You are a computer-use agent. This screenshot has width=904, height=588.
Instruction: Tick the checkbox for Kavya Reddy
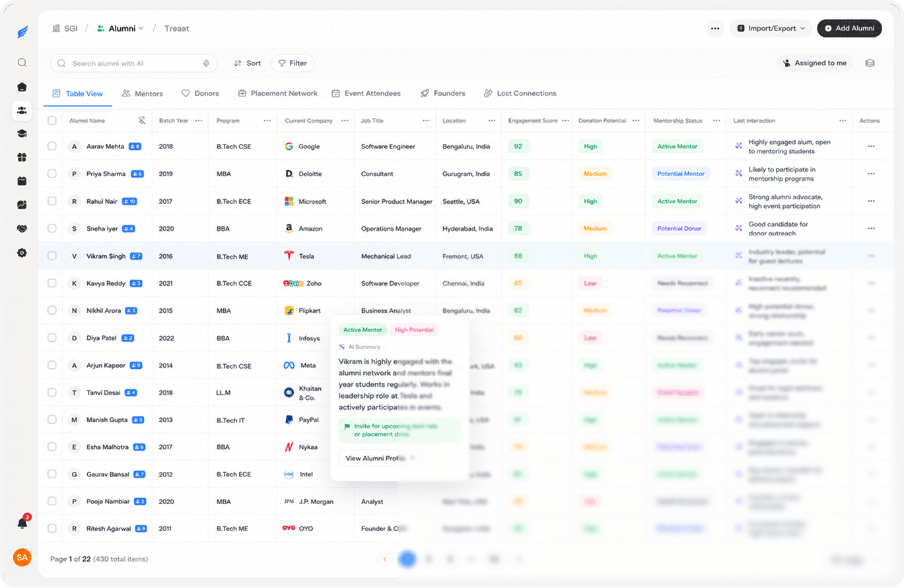click(52, 283)
